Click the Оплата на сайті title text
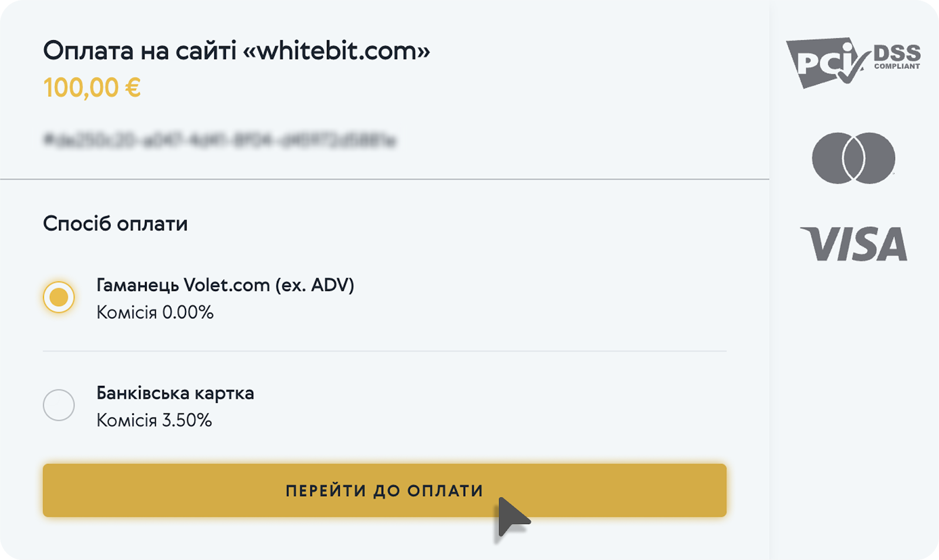Image resolution: width=939 pixels, height=560 pixels. 140,51
